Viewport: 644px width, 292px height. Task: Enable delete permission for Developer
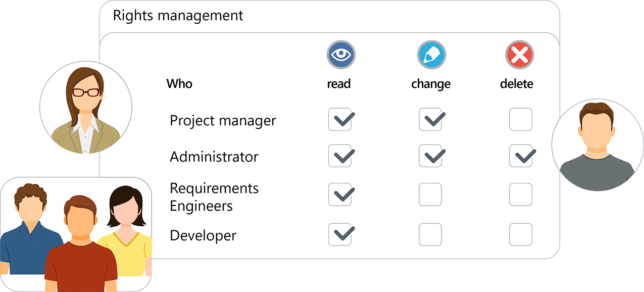pos(520,234)
